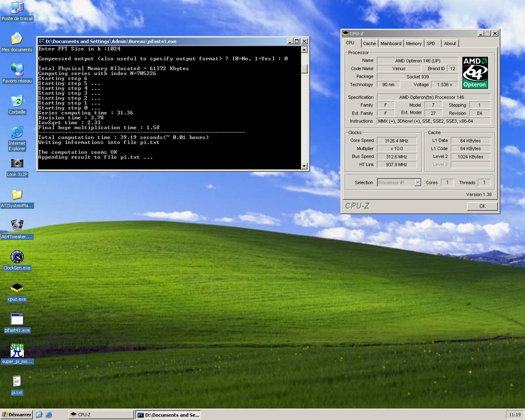Open Look 312P camera icon
Image resolution: width=525 pixels, height=420 pixels.
(x=17, y=167)
